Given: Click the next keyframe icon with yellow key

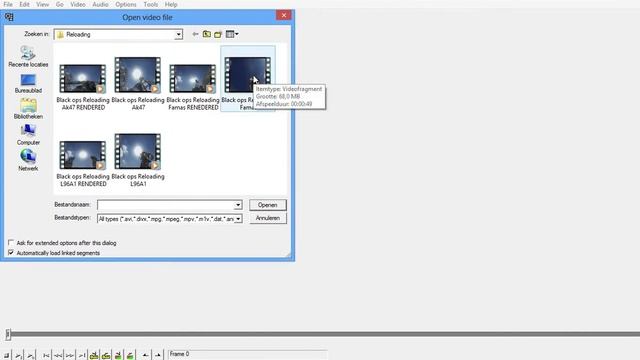Looking at the screenshot, I should click(106, 356).
